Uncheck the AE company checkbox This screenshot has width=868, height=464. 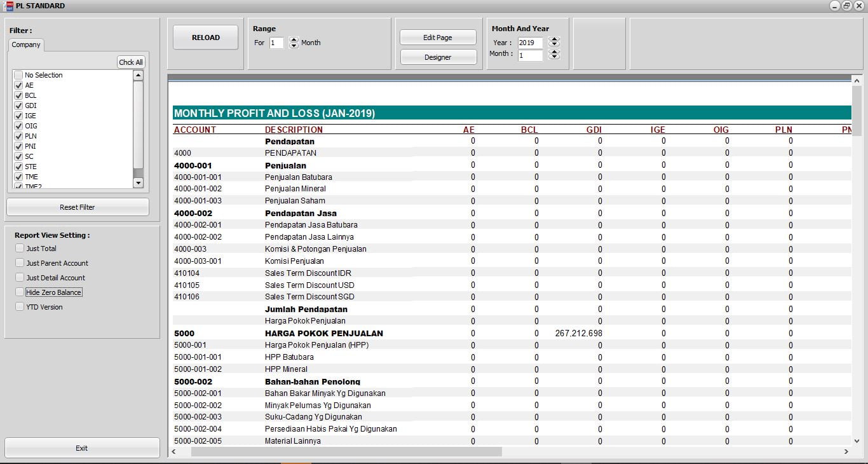pos(18,85)
